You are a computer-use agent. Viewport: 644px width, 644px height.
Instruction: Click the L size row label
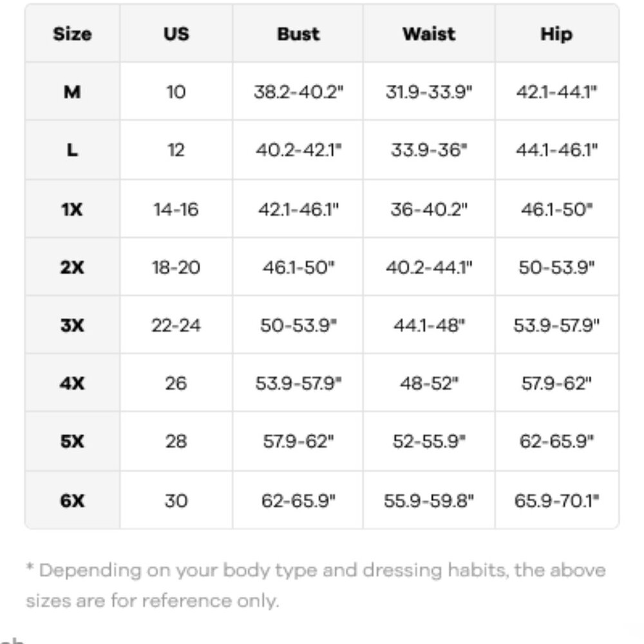(72, 150)
